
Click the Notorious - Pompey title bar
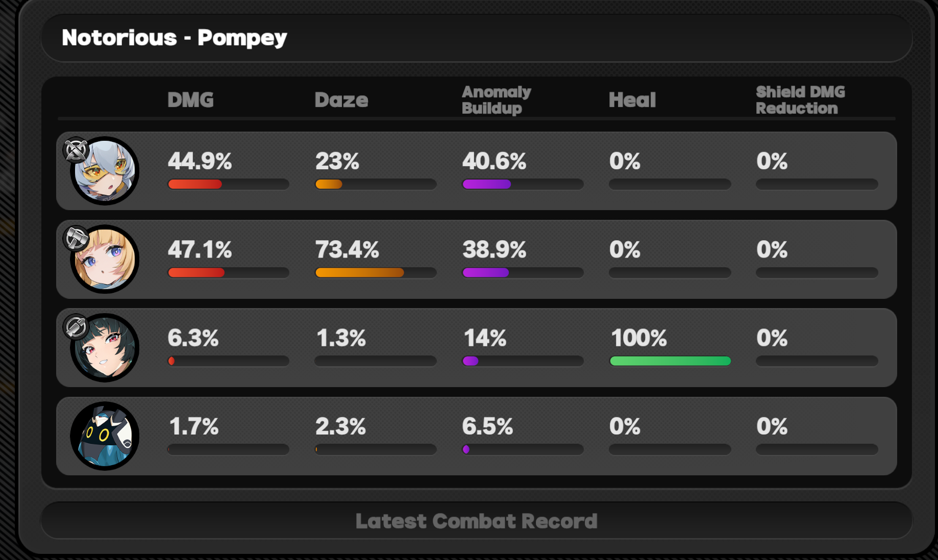[x=476, y=38]
